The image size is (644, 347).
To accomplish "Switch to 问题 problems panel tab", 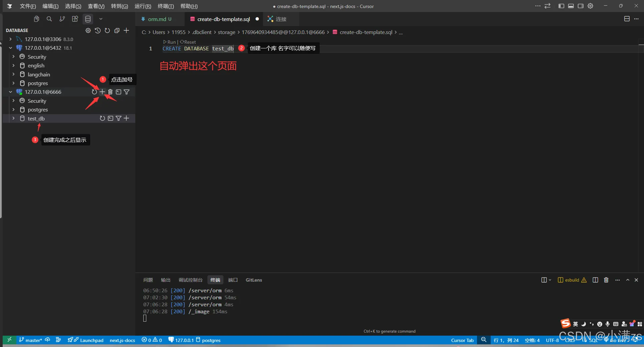I will tap(148, 280).
